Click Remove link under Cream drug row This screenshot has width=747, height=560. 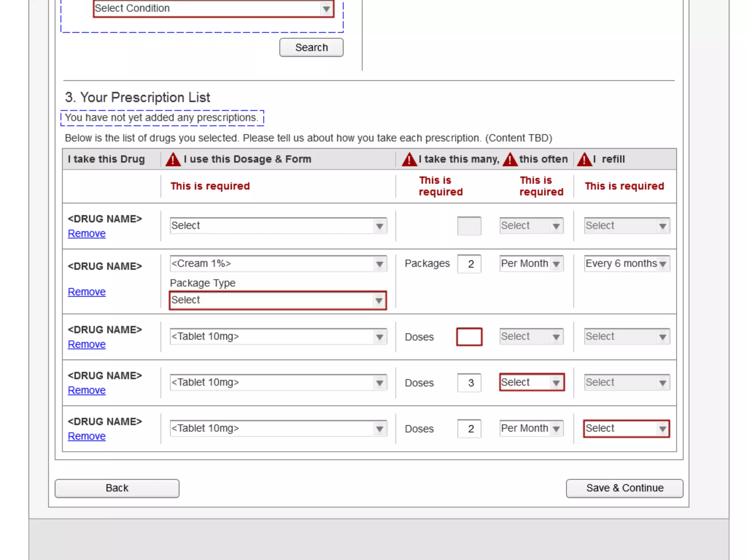87,292
